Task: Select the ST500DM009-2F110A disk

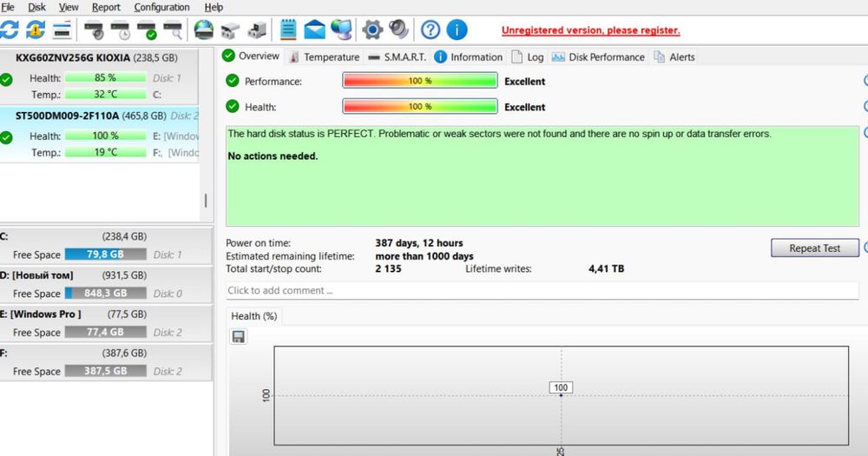Action: (99, 135)
